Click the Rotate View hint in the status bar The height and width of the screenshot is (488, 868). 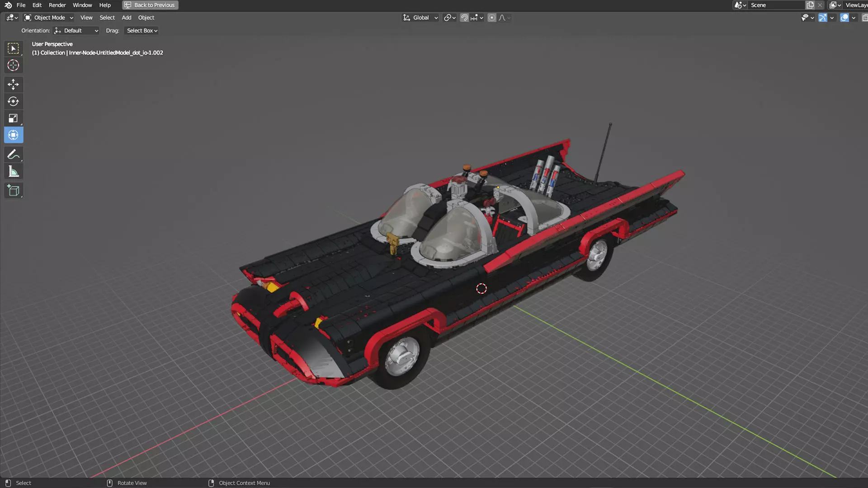[127, 483]
